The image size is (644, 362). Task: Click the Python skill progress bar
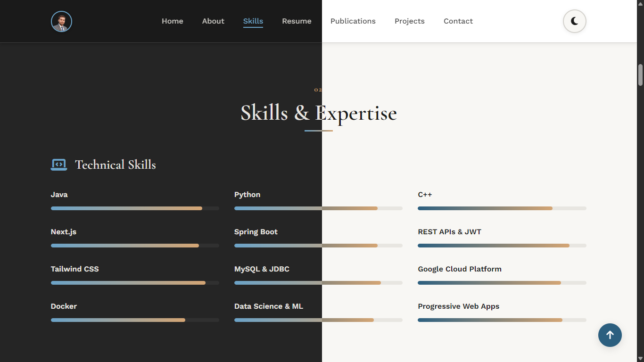[x=318, y=208]
